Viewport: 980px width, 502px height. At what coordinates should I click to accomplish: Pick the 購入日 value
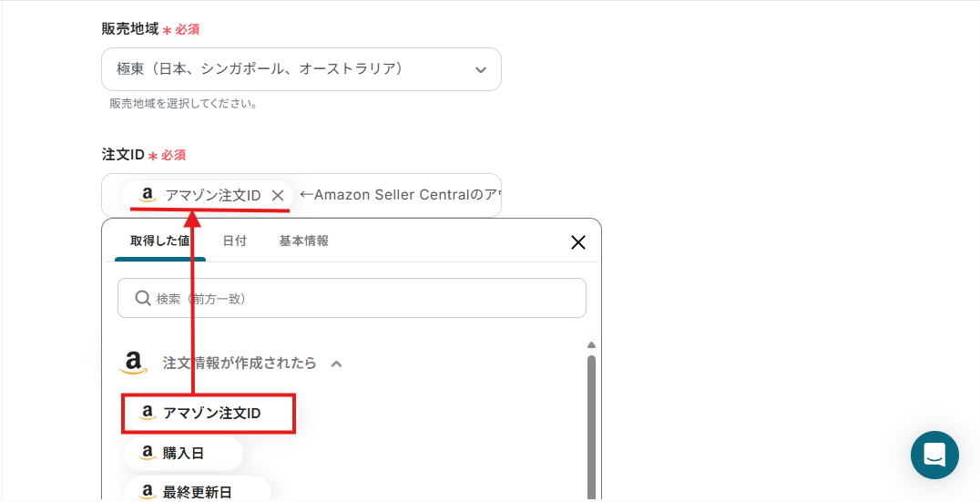coord(183,453)
